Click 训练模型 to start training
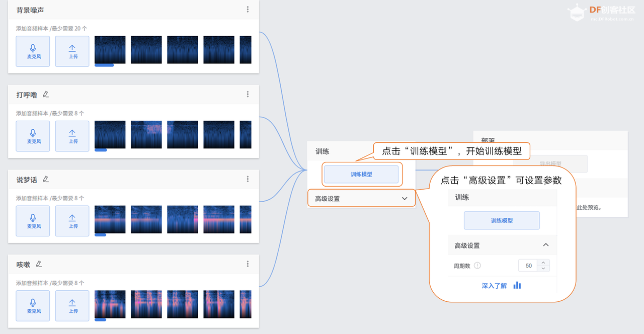The image size is (644, 334). (362, 175)
